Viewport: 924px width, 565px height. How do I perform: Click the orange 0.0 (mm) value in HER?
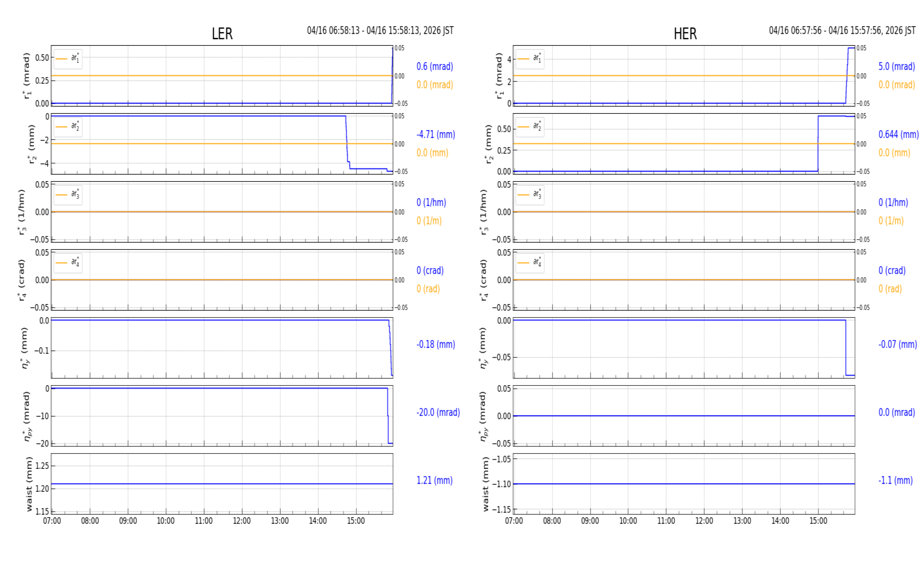point(895,152)
